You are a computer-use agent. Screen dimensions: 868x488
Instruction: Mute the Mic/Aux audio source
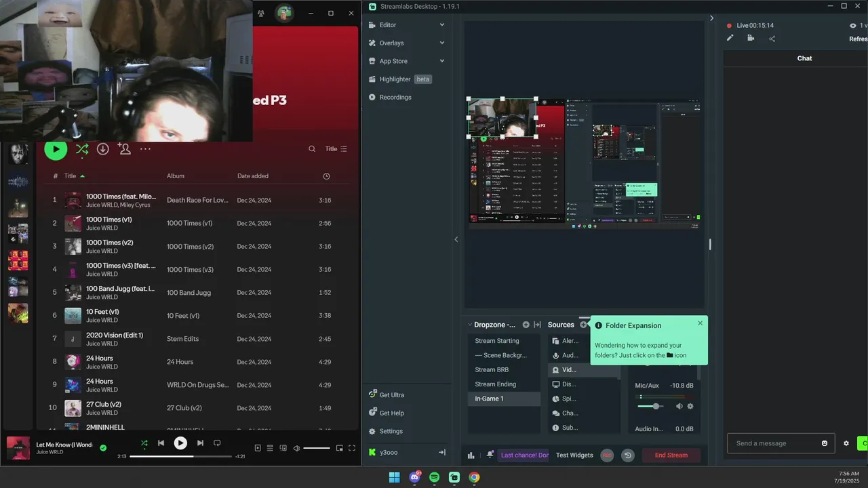point(679,406)
